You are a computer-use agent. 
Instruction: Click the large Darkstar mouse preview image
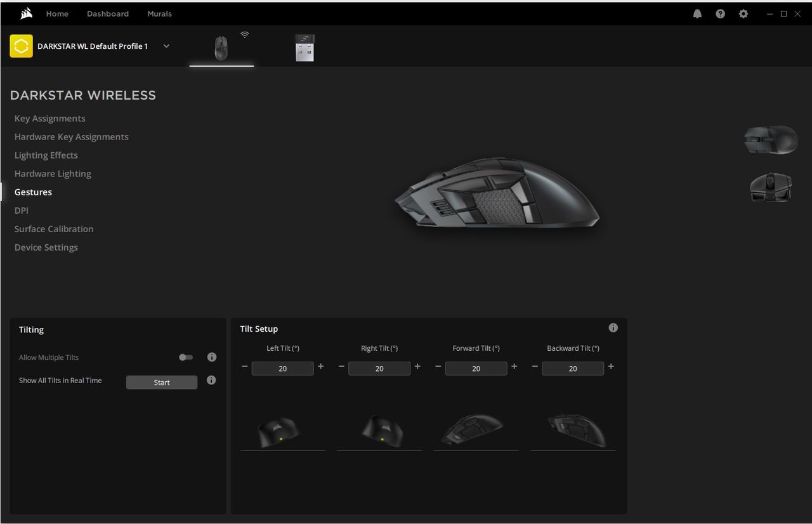click(497, 193)
